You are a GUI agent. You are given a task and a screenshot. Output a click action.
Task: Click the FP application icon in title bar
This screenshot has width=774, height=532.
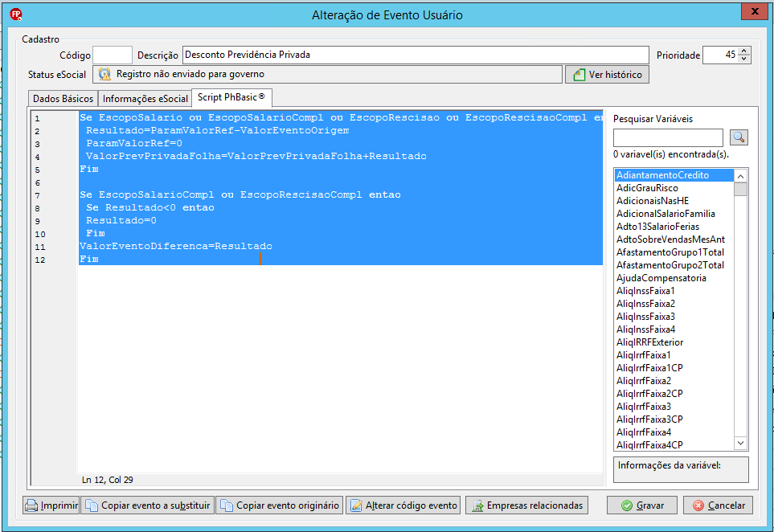coord(16,14)
